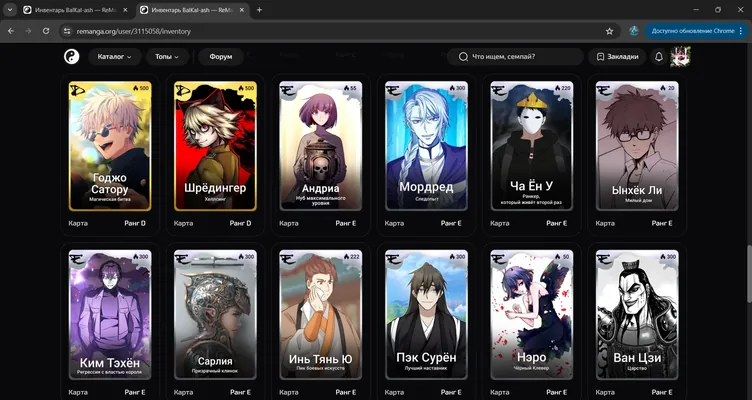Click the flame 20 score on Ынхёк Ли card
This screenshot has height=400, width=752.
[x=667, y=88]
